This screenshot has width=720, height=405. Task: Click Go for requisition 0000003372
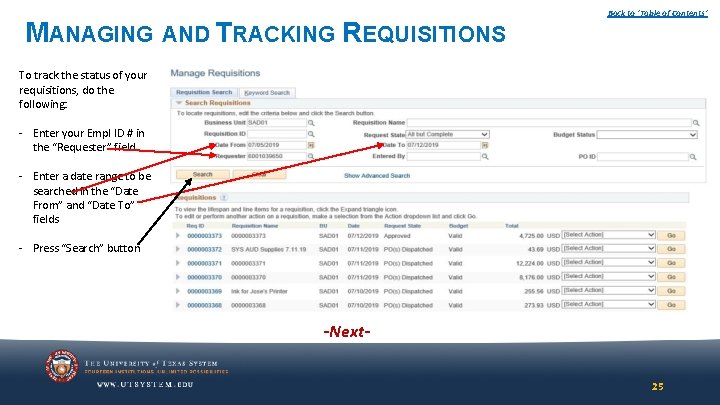tap(671, 249)
